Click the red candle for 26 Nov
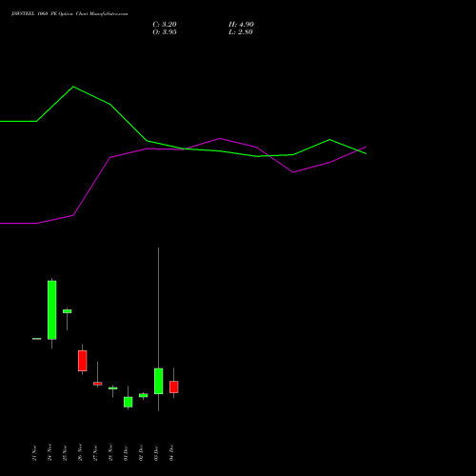The width and height of the screenshot is (476, 476). pos(83,361)
